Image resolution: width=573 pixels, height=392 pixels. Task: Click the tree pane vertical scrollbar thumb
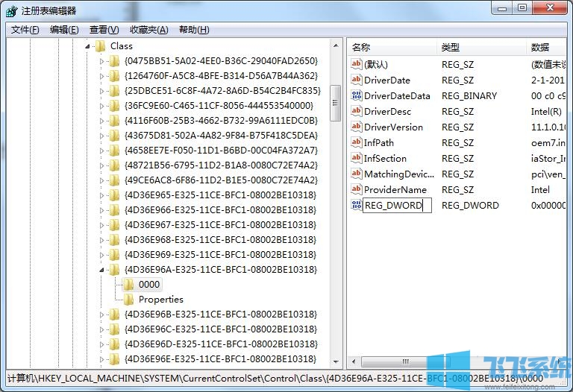coord(336,95)
